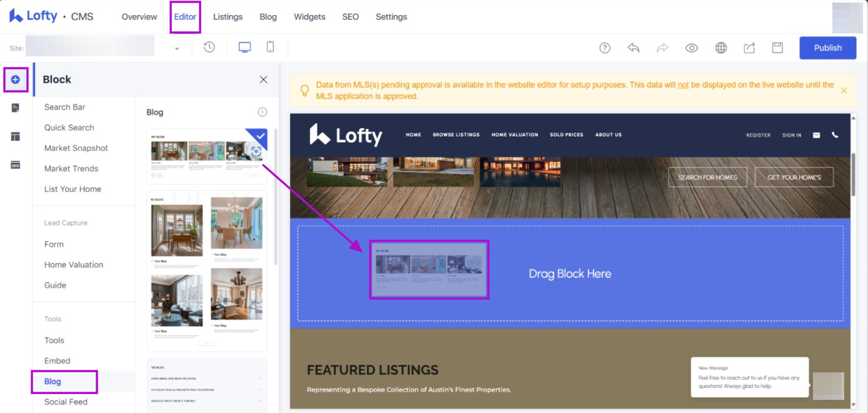Click the REGISTER link in preview header
Viewport: 868px width, 413px height.
click(758, 135)
